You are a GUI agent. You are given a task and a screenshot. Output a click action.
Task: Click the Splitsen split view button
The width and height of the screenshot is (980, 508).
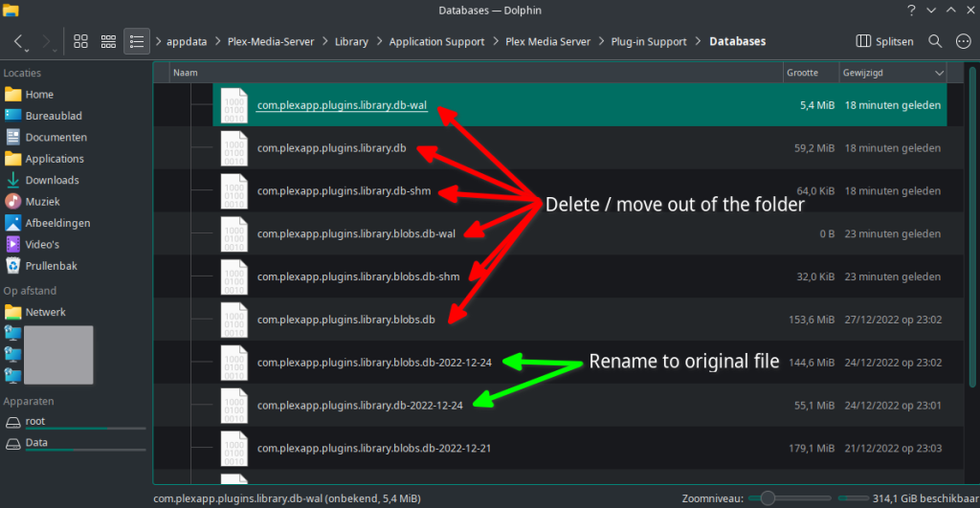point(884,42)
